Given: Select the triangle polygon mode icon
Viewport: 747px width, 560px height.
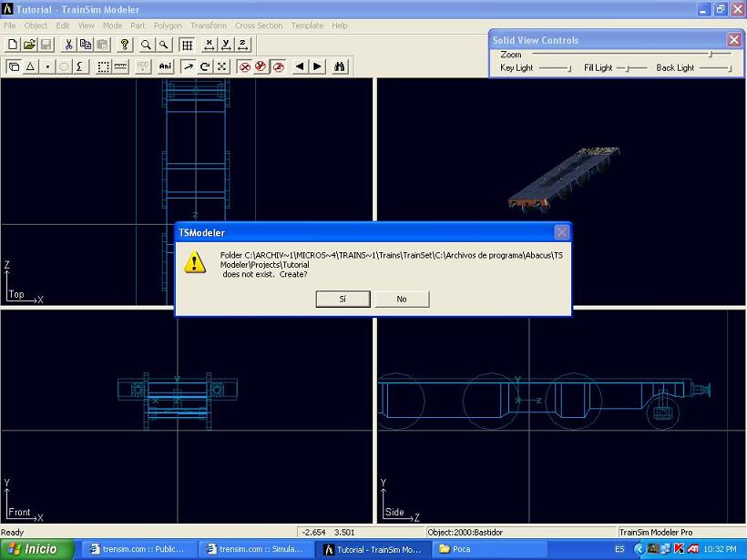Looking at the screenshot, I should [30, 66].
